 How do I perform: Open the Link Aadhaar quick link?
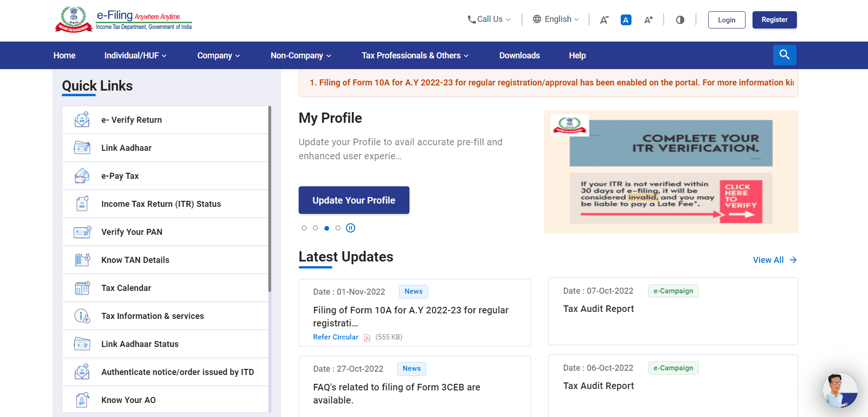[x=165, y=148]
